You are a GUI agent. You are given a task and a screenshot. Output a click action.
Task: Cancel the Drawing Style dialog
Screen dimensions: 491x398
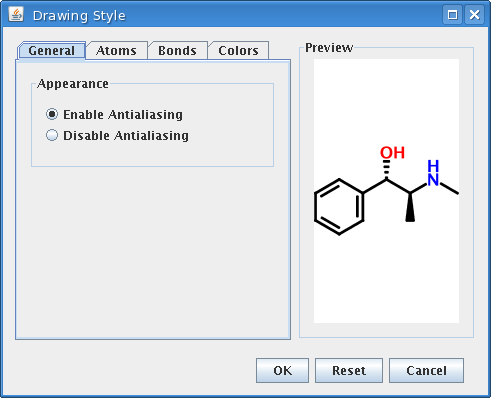(426, 370)
